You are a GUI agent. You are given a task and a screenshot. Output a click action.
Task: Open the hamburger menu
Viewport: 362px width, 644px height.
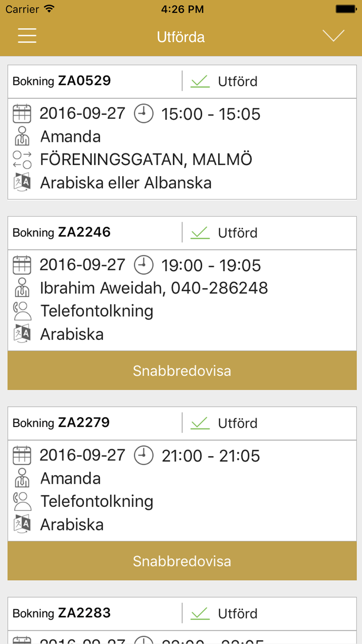pyautogui.click(x=27, y=36)
